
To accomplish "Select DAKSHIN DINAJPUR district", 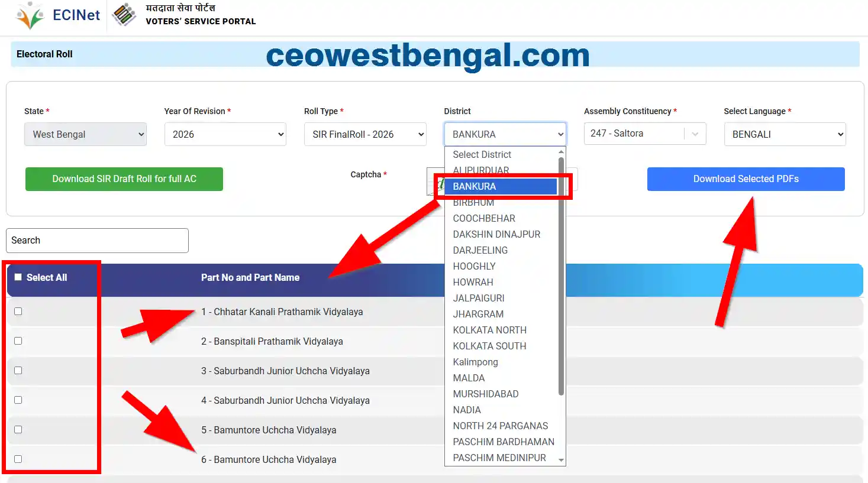I will click(x=501, y=234).
